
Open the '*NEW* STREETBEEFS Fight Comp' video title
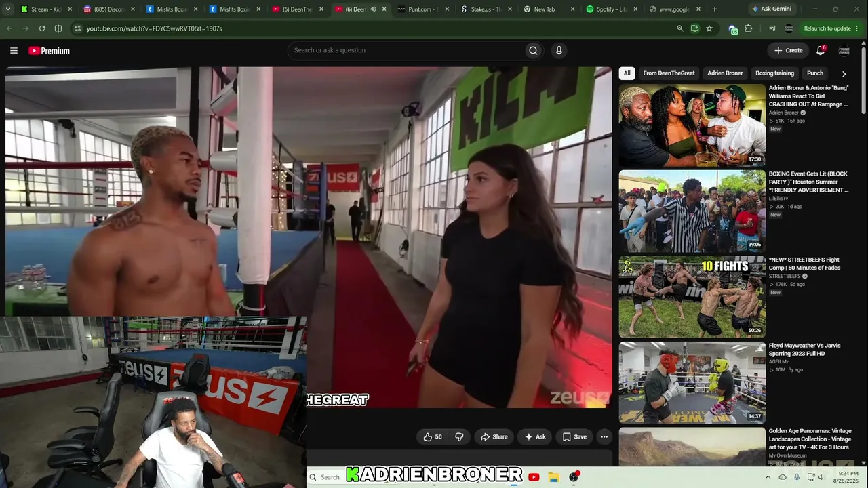[x=805, y=264]
